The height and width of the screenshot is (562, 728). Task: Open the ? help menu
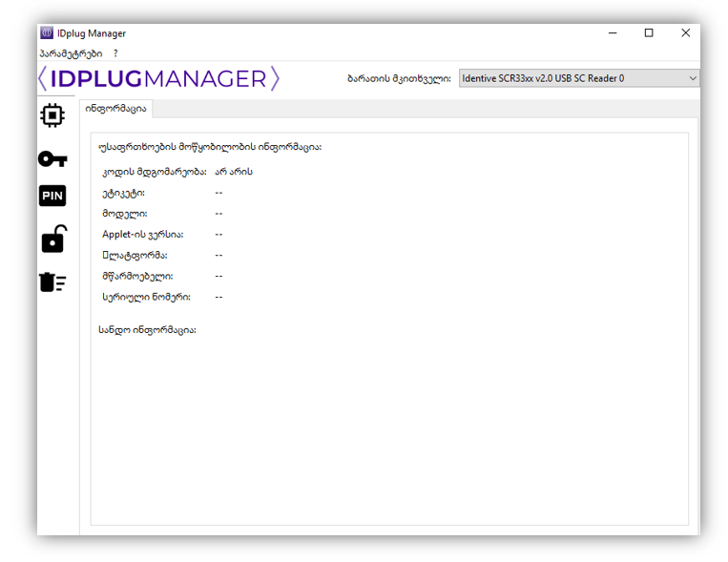[x=115, y=53]
